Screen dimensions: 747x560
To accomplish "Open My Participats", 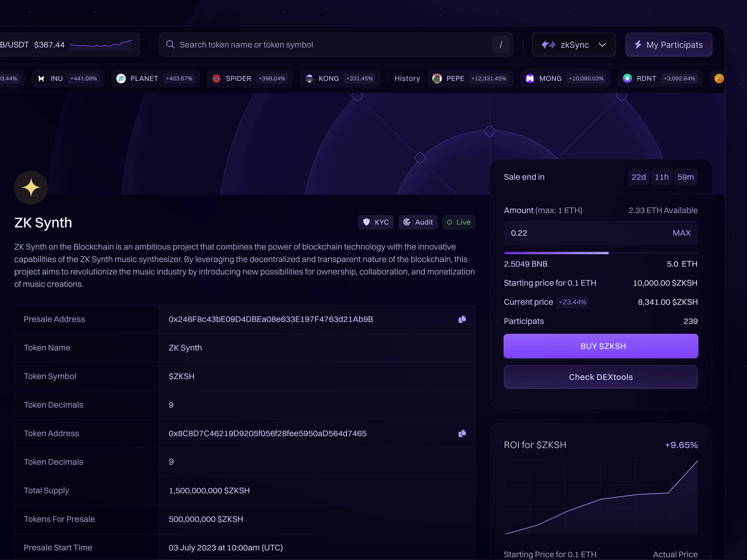I will [669, 45].
